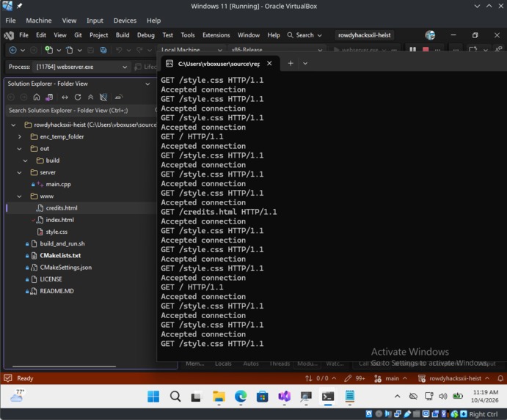Click the Open File toolbar icon
This screenshot has width=507, height=420.
[x=69, y=50]
